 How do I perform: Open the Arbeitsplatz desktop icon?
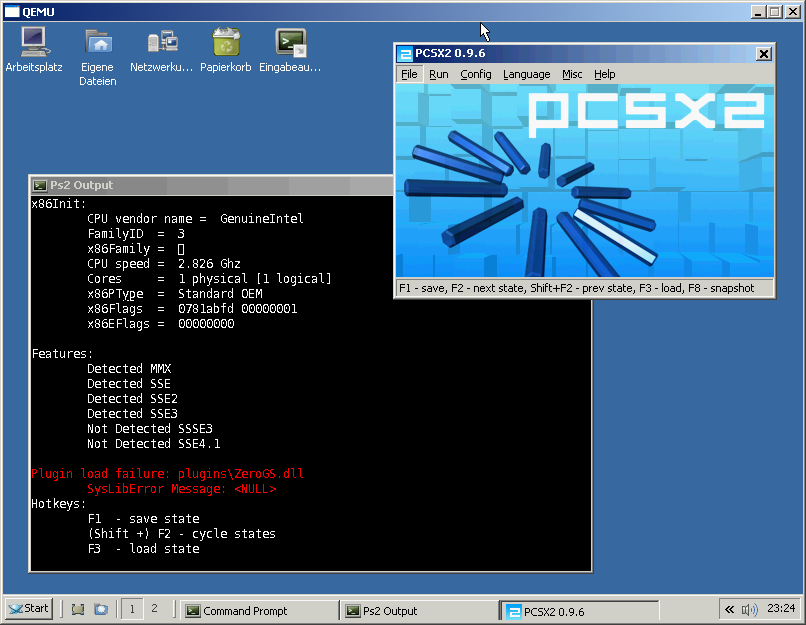[x=34, y=43]
